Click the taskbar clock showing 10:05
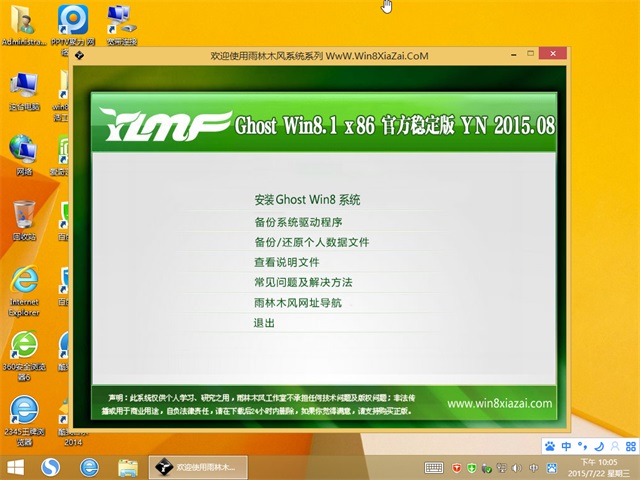 tap(609, 467)
